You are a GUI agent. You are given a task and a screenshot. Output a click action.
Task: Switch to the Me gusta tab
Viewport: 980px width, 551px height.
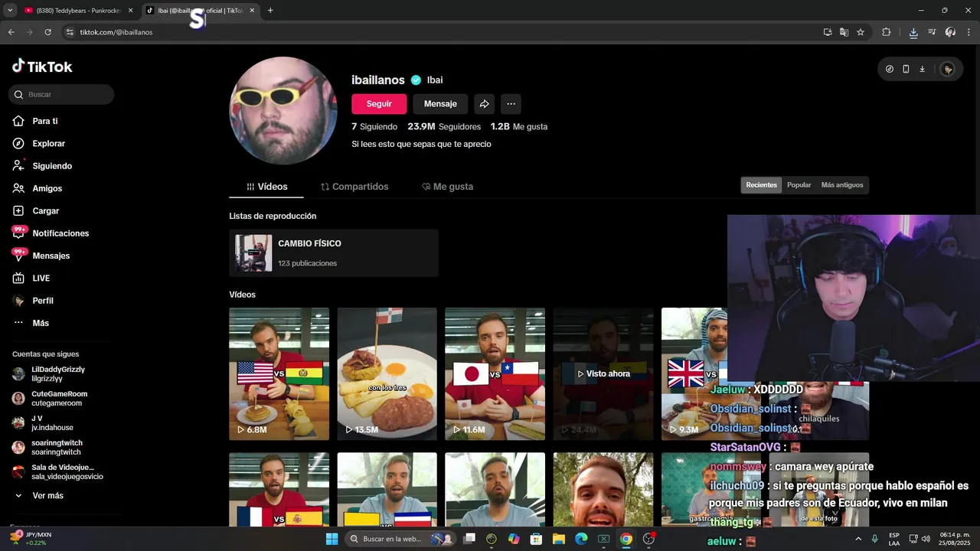tap(447, 187)
